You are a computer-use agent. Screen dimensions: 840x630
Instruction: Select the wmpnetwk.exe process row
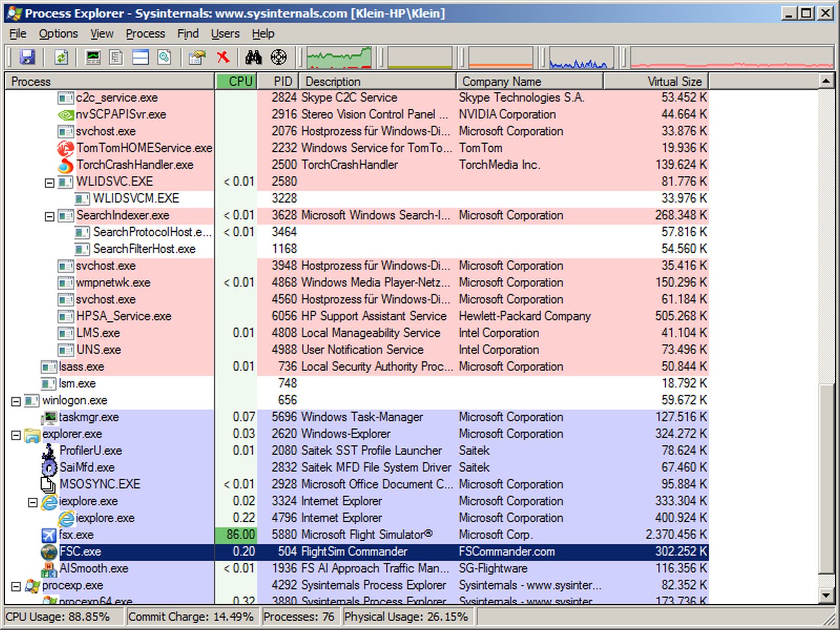pos(356,283)
